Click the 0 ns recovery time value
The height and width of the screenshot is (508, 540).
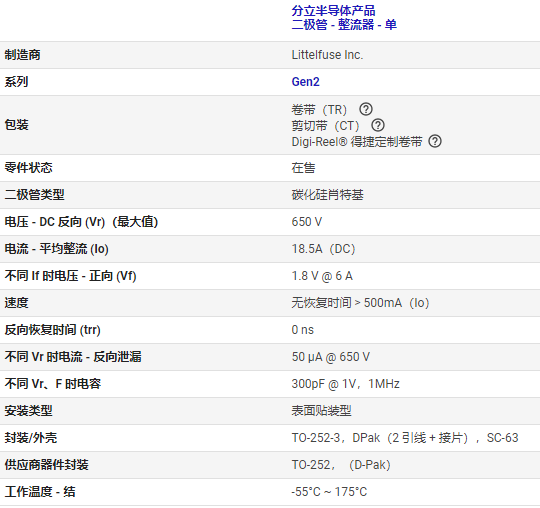(303, 330)
